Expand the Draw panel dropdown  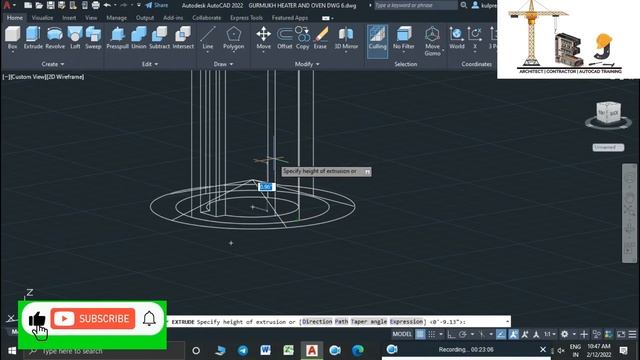tap(224, 64)
